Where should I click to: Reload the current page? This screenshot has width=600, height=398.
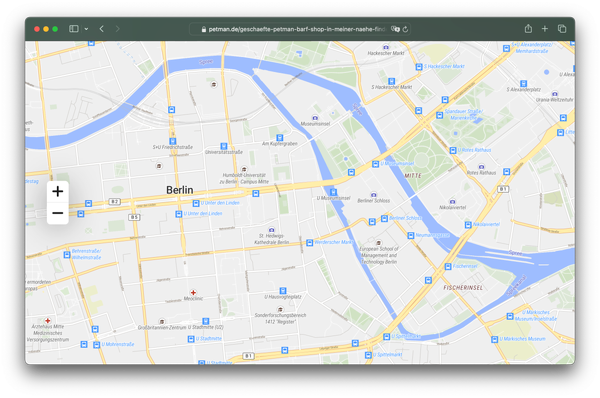405,29
